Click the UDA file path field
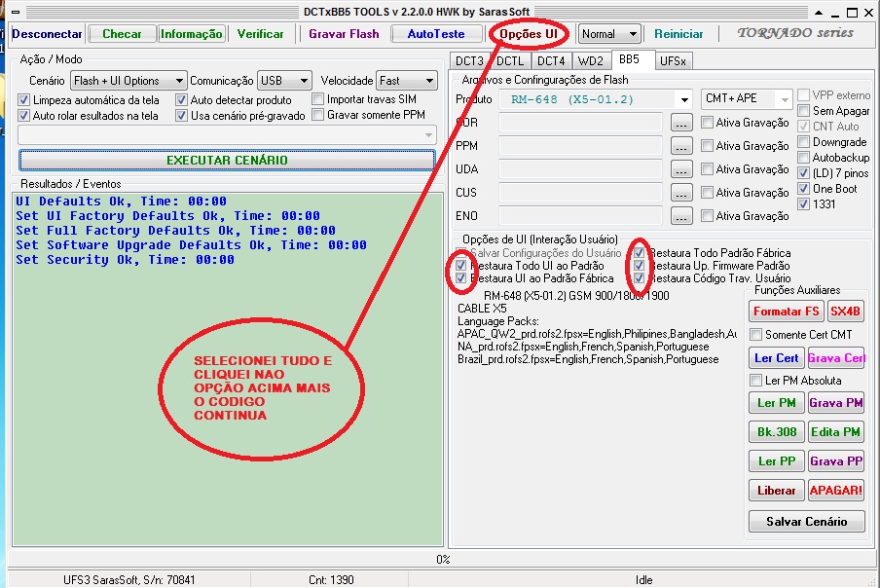The image size is (880, 588). point(580,169)
